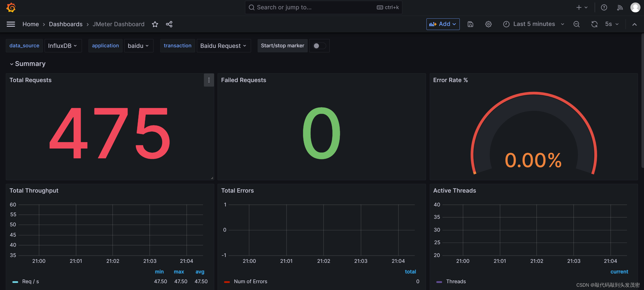This screenshot has height=290, width=644.
Task: Click the Grafana logo icon
Action: pos(11,8)
